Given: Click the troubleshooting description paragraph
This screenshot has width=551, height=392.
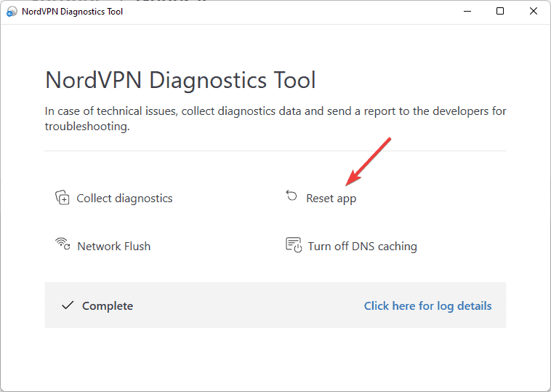Looking at the screenshot, I should [x=275, y=119].
